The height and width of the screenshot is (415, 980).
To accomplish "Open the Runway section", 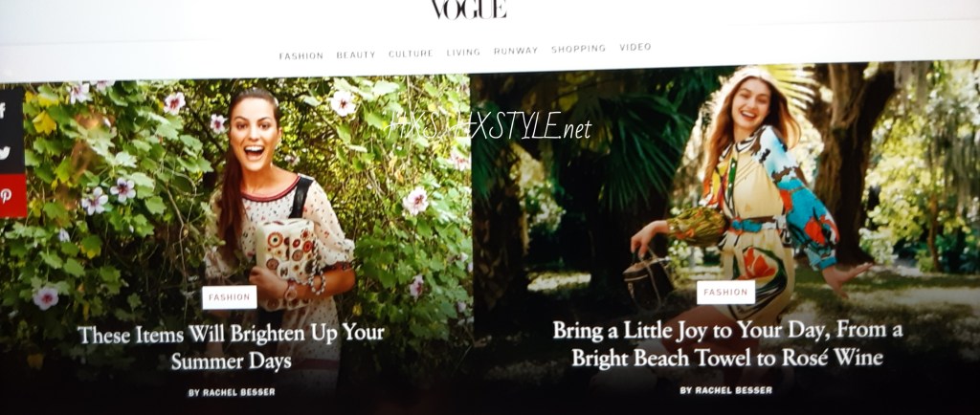I will pos(516,51).
